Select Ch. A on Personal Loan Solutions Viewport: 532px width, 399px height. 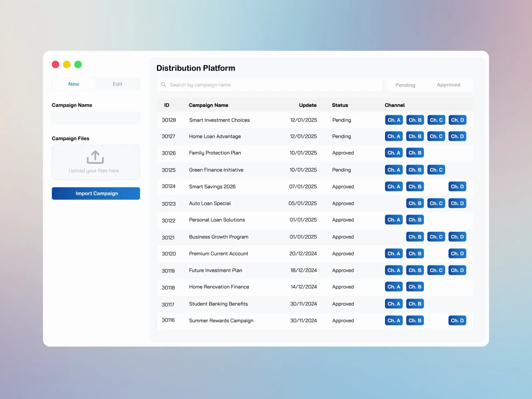[x=394, y=220]
